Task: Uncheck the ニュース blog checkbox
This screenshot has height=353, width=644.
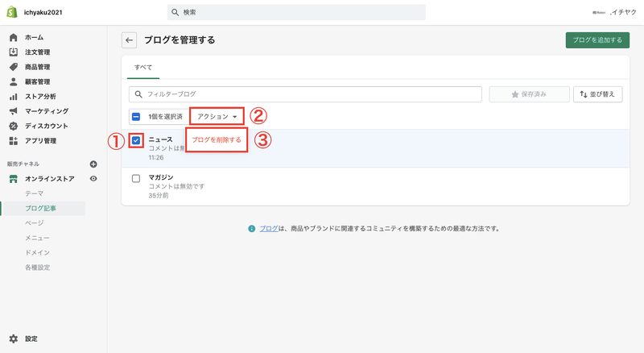Action: click(136, 141)
